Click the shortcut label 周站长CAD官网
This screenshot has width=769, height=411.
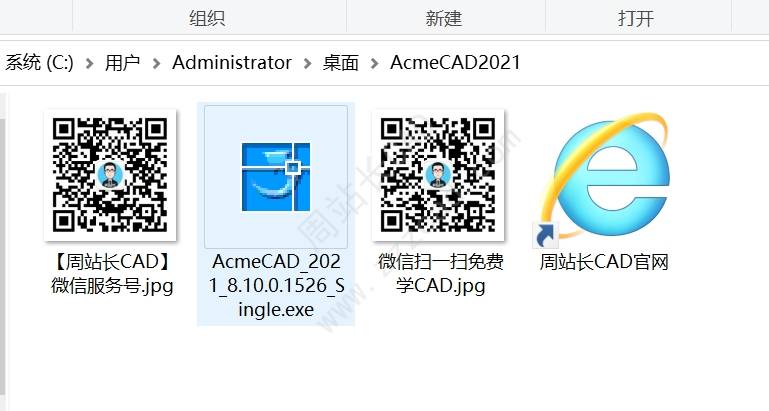pos(604,262)
